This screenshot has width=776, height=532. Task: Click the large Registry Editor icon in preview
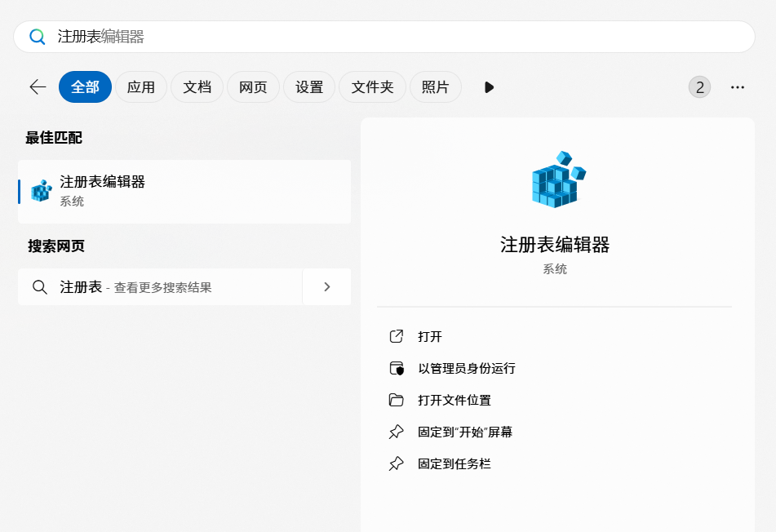click(558, 180)
